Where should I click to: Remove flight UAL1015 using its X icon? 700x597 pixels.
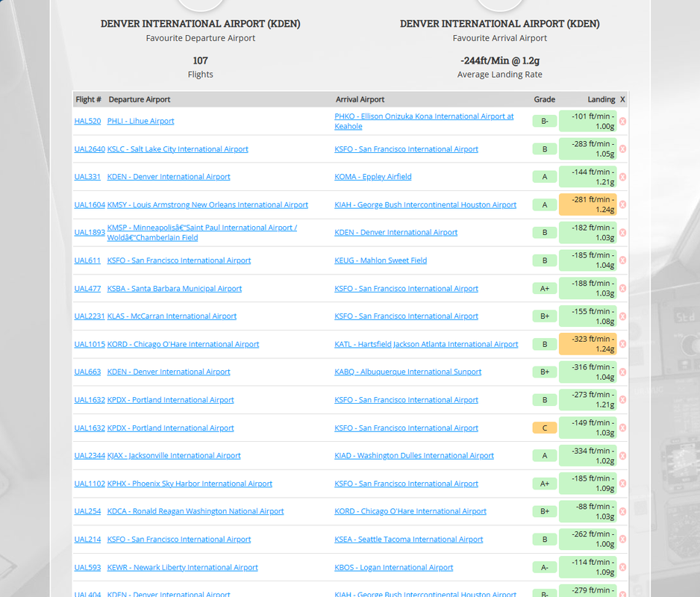coord(622,344)
